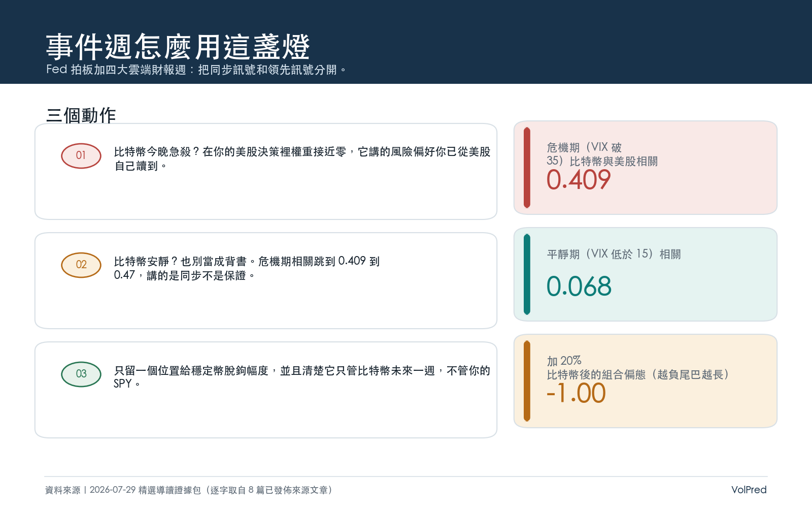Viewport: 812px width, 508px height.
Task: Select the subtitle starting with Fed 拍板
Action: (196, 70)
